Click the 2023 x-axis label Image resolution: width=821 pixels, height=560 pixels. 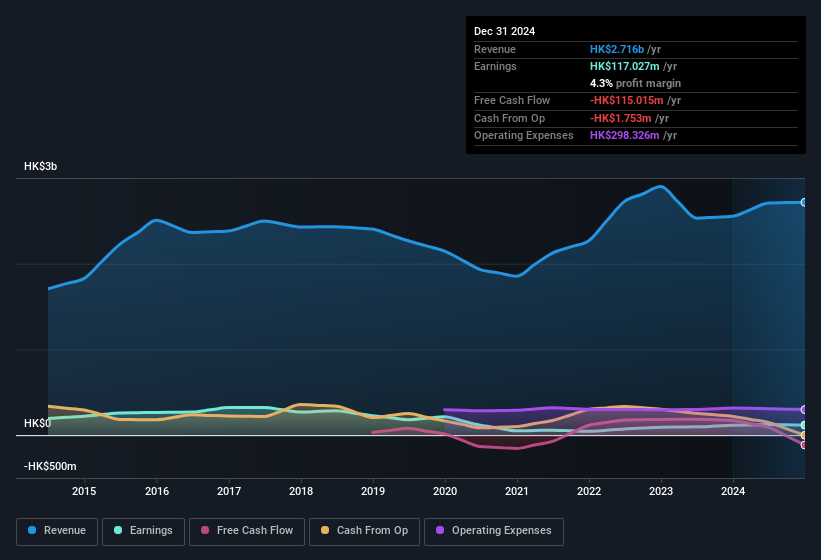point(661,491)
